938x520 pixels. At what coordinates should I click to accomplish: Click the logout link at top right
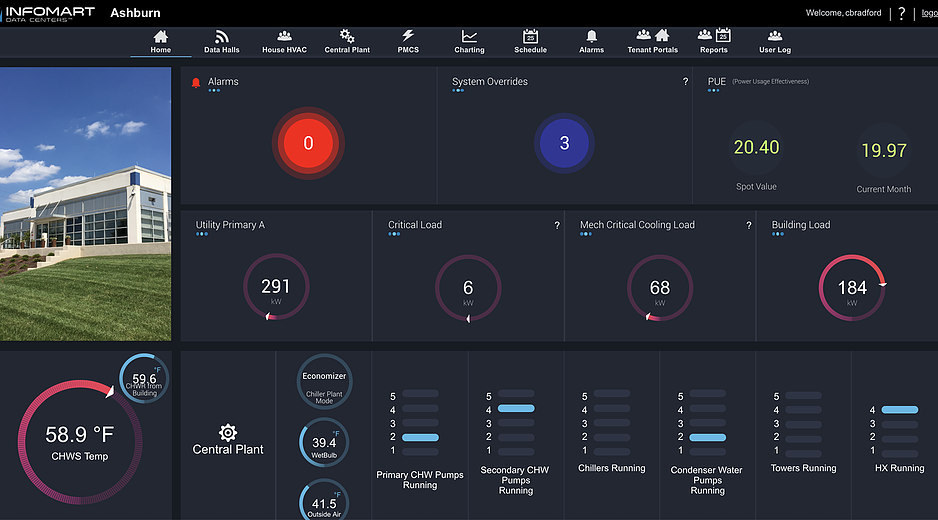(929, 13)
